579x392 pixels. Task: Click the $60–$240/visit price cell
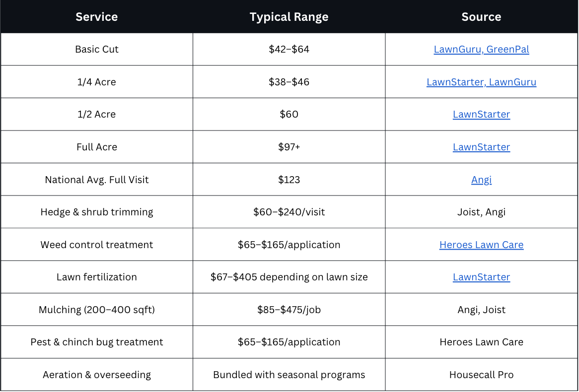click(x=289, y=212)
